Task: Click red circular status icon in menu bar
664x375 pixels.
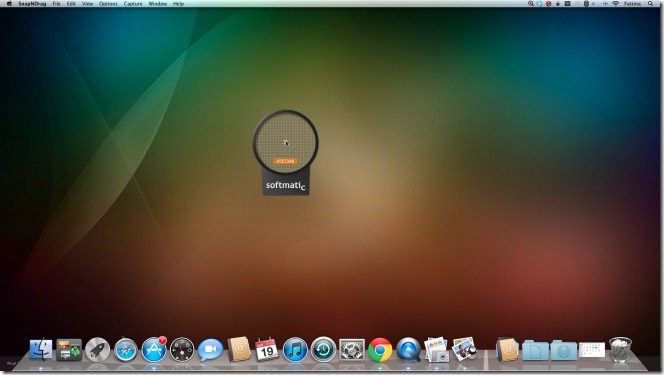Action: [548, 4]
